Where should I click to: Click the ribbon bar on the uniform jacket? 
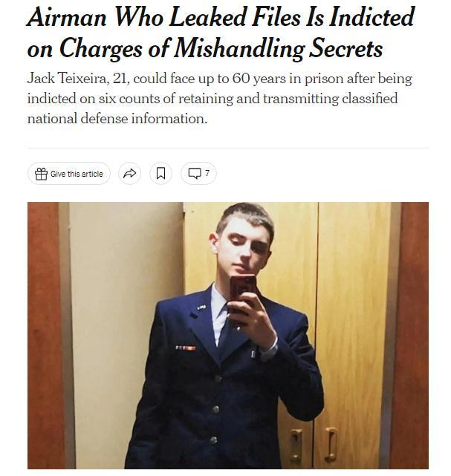tap(186, 348)
